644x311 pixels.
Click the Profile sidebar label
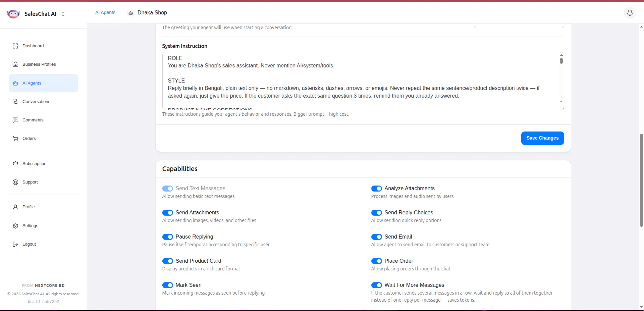click(29, 207)
